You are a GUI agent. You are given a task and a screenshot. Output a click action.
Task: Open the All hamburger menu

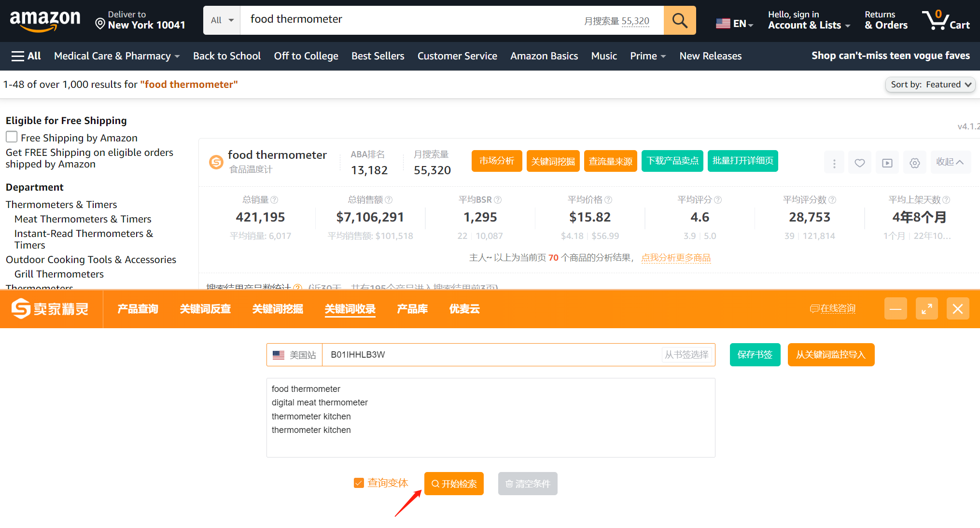pos(26,56)
